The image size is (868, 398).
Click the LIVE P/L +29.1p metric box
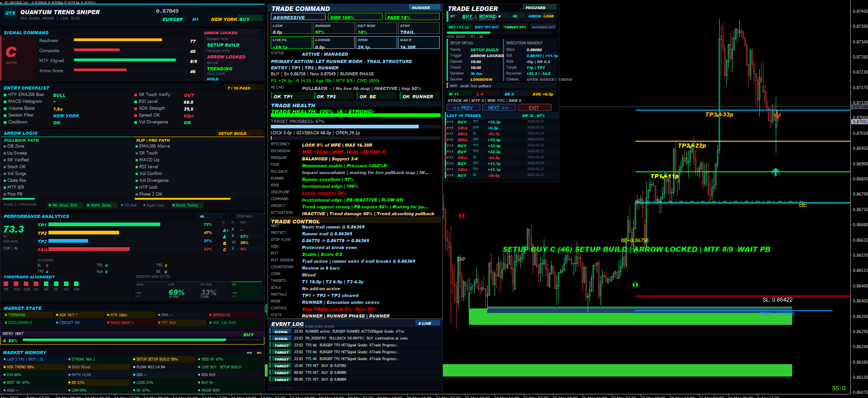click(x=292, y=42)
